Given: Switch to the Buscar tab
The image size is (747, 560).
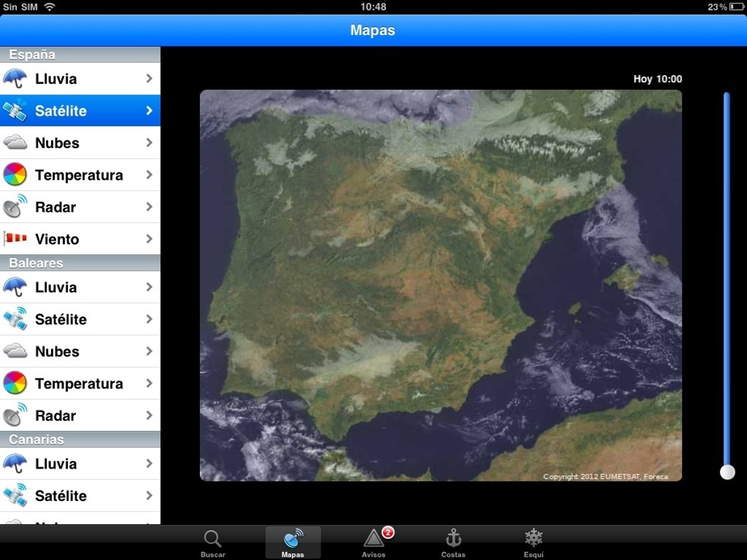Looking at the screenshot, I should 213,543.
